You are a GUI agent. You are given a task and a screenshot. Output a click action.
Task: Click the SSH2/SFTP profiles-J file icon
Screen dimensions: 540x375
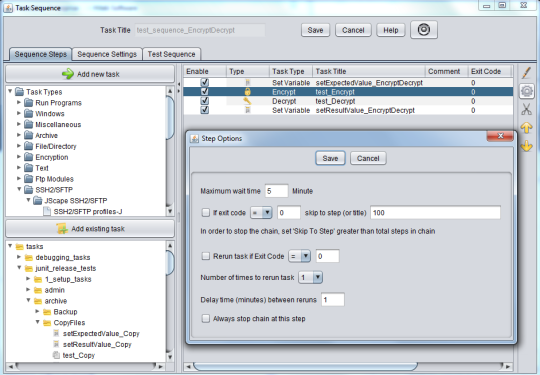point(47,211)
